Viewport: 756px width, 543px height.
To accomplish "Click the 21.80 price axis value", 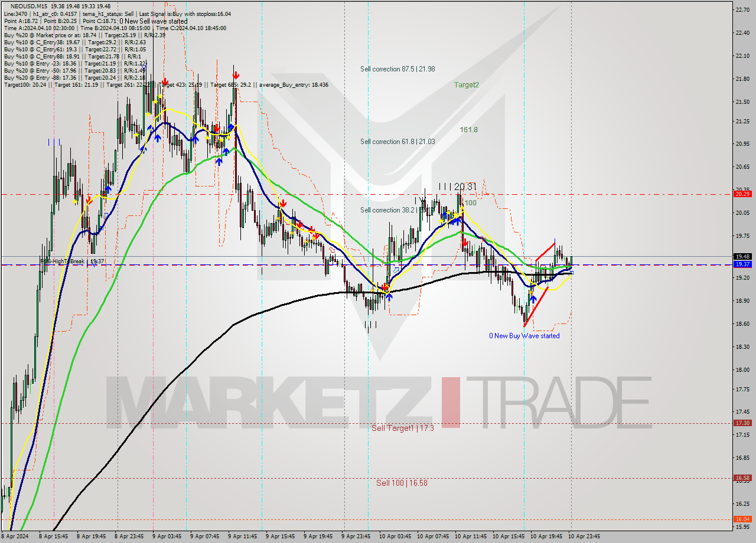I will pos(742,78).
